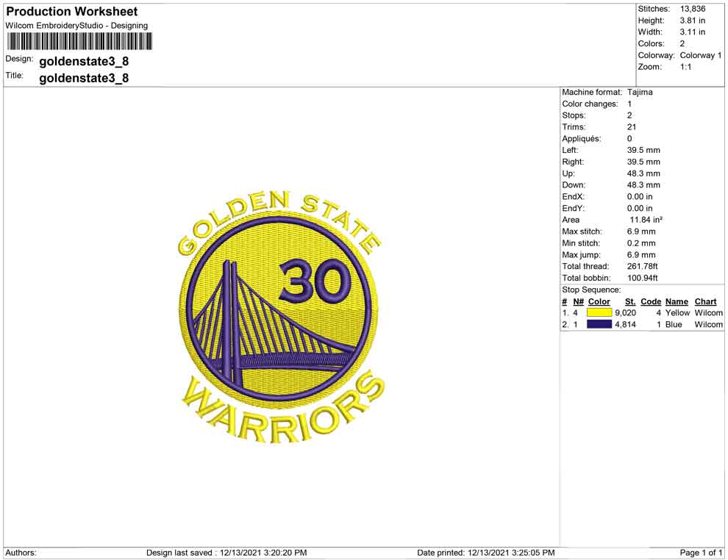Click the Color changes value '1'

629,104
